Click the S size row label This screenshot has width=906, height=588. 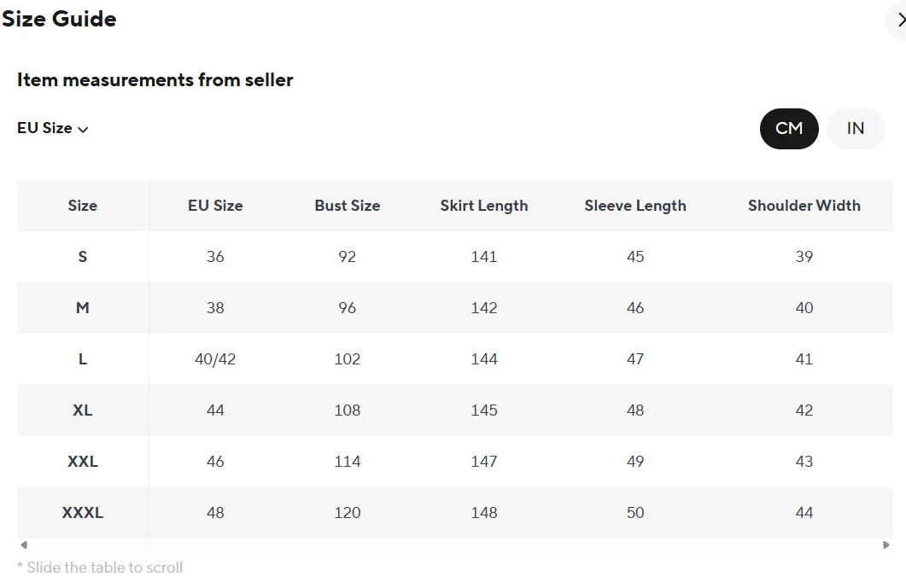coord(83,257)
